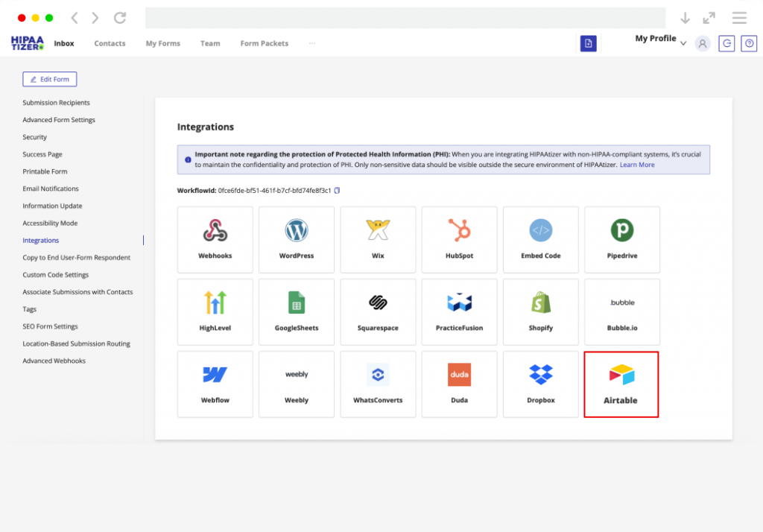Image resolution: width=763 pixels, height=532 pixels.
Task: Choose the Wix integration tile
Action: pyautogui.click(x=378, y=239)
